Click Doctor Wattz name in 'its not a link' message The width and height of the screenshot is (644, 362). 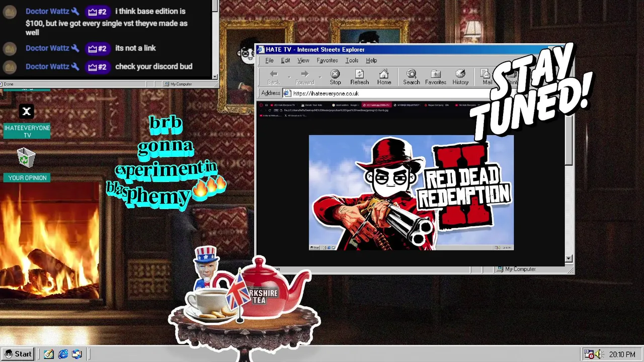coord(47,48)
